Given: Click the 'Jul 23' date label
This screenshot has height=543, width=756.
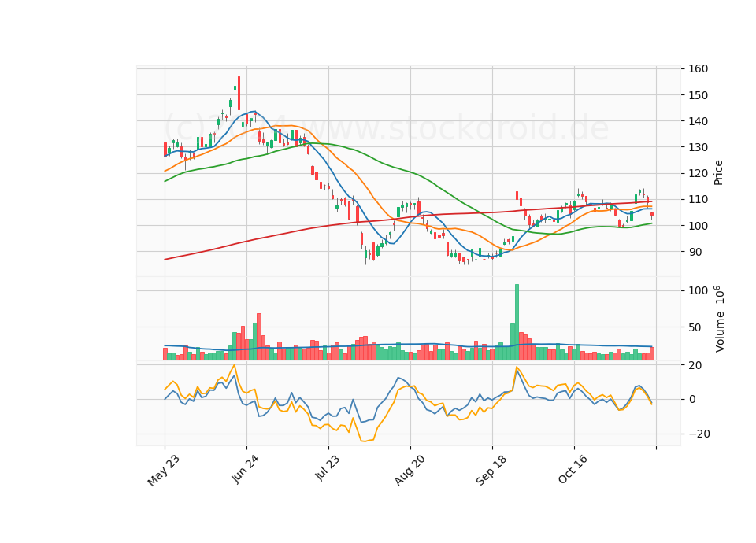Looking at the screenshot, I should pyautogui.click(x=328, y=467).
